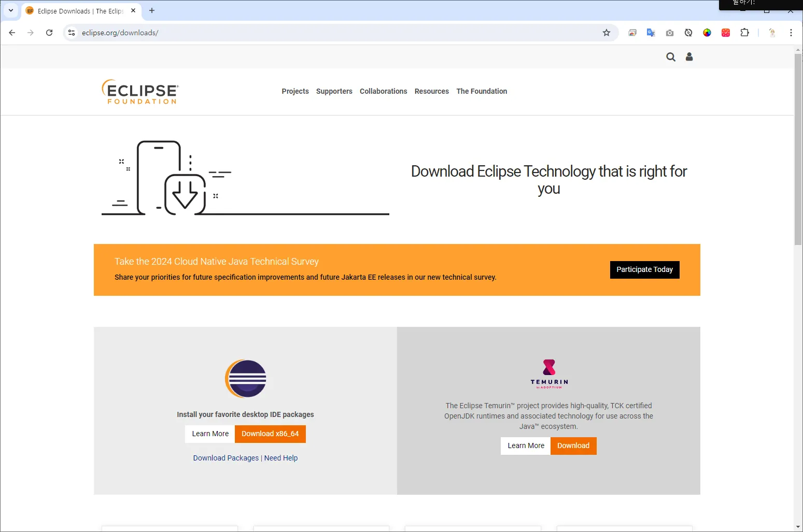Open the Need Help link
Viewport: 803px width, 532px height.
click(281, 458)
